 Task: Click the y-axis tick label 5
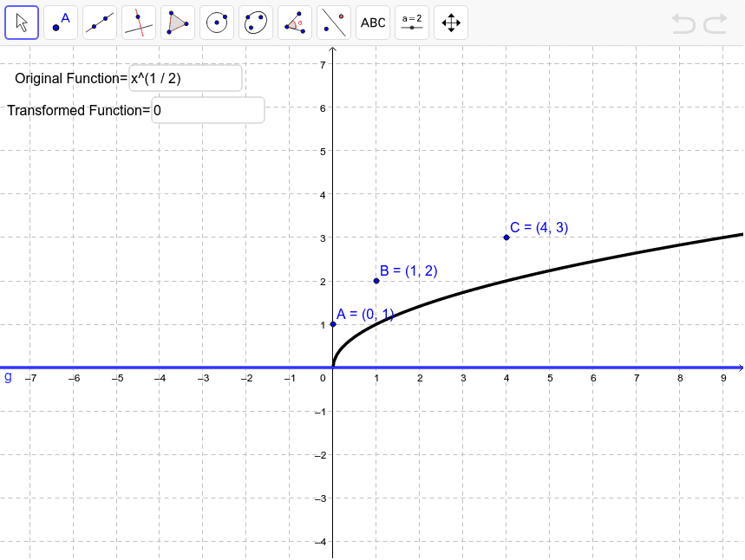(323, 152)
